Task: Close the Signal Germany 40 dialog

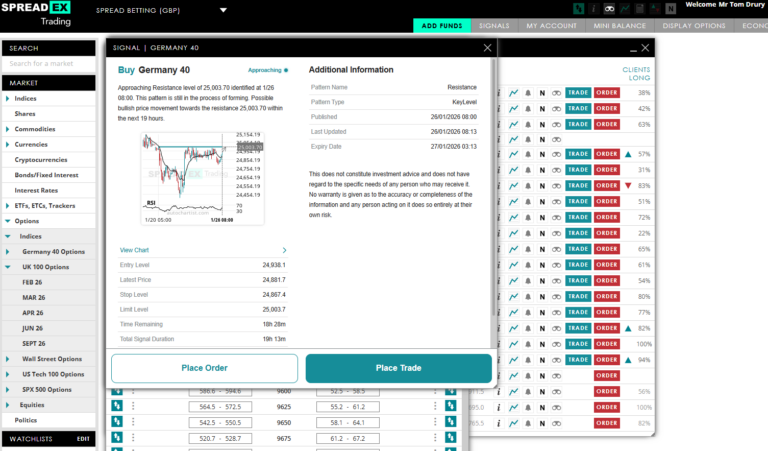Action: [487, 47]
